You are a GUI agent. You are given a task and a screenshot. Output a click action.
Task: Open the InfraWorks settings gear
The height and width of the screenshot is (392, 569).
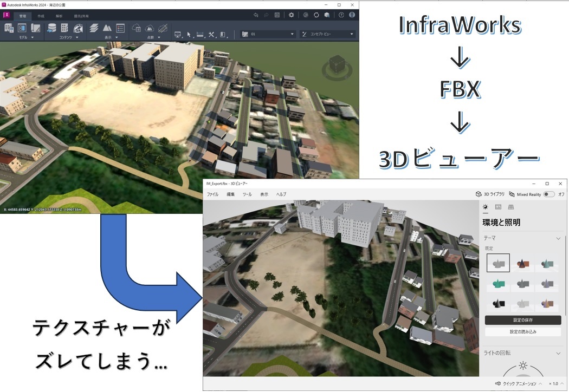[x=291, y=15]
